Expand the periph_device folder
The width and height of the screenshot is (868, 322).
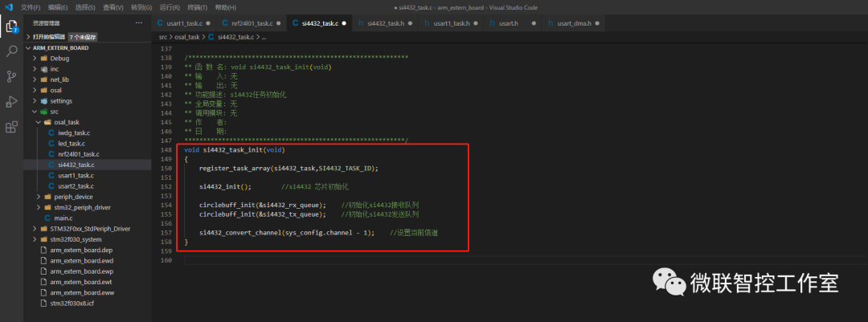[72, 197]
